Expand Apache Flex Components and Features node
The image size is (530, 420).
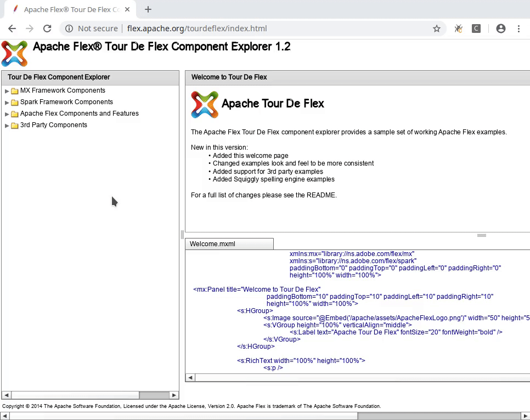tap(7, 114)
